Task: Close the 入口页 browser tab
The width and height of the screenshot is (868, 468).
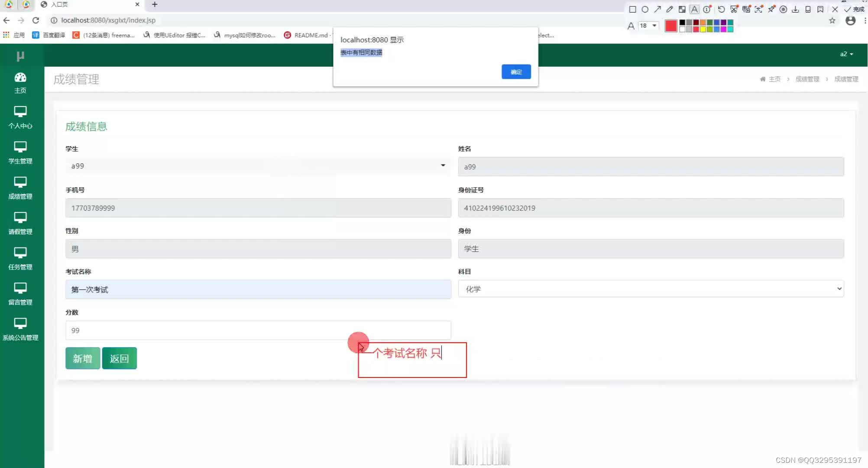Action: [x=137, y=4]
